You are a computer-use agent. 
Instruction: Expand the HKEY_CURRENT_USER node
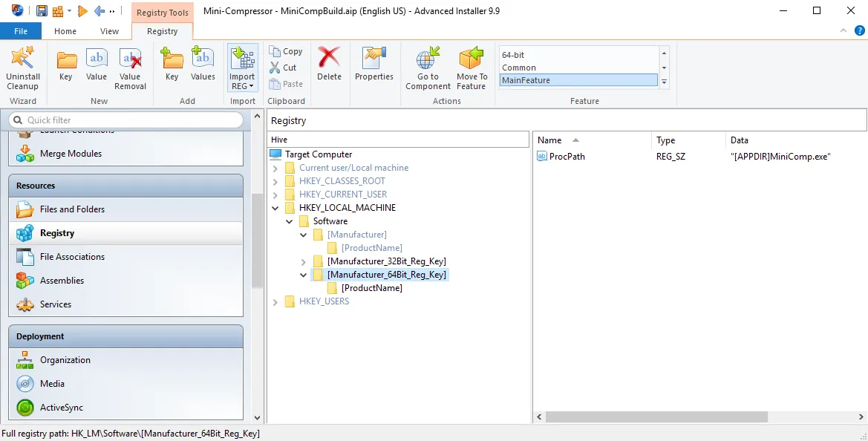(275, 195)
